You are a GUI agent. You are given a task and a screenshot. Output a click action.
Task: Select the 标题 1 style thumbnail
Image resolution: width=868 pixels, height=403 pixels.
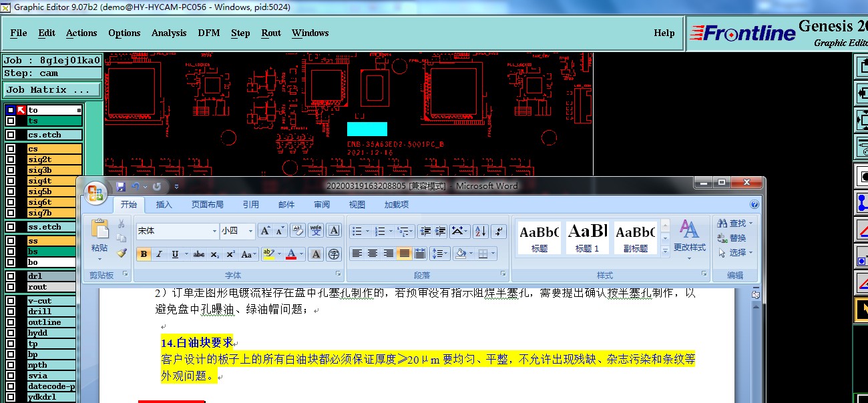(x=588, y=238)
